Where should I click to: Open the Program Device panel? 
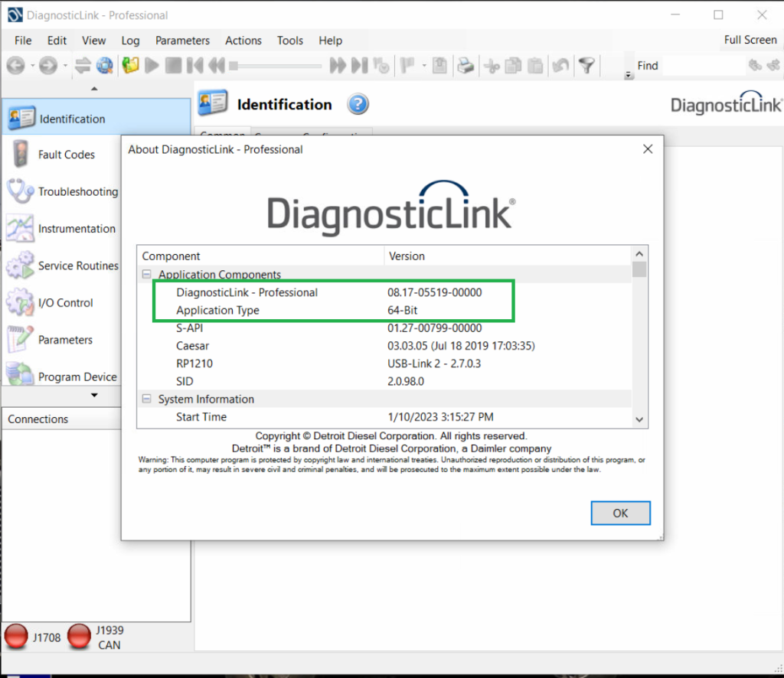pyautogui.click(x=61, y=376)
